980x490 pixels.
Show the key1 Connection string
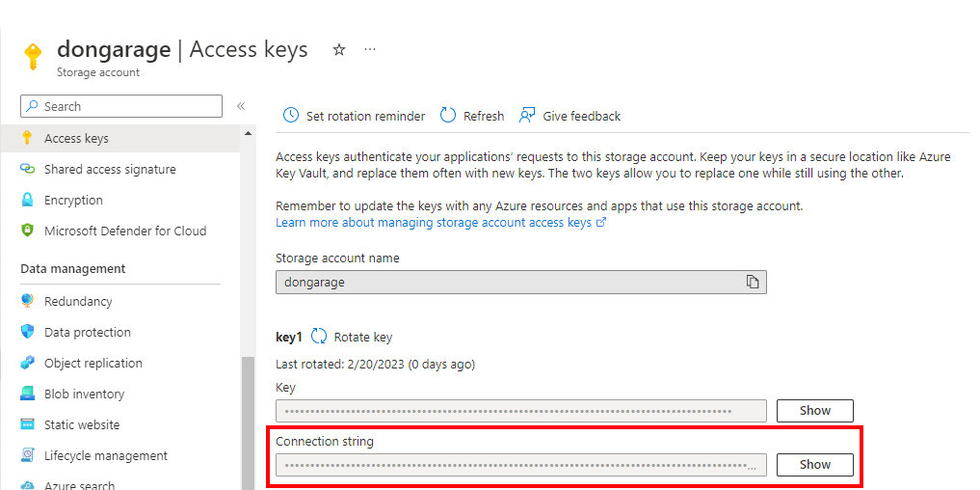[x=814, y=464]
